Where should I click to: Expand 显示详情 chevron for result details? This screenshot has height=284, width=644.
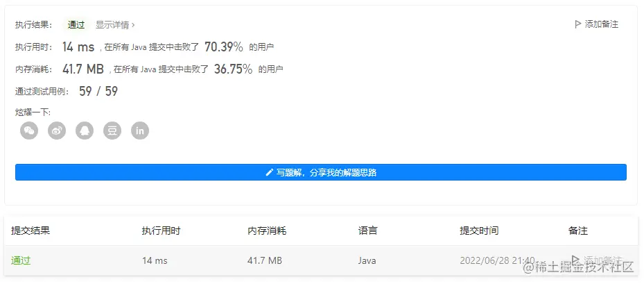pos(133,25)
